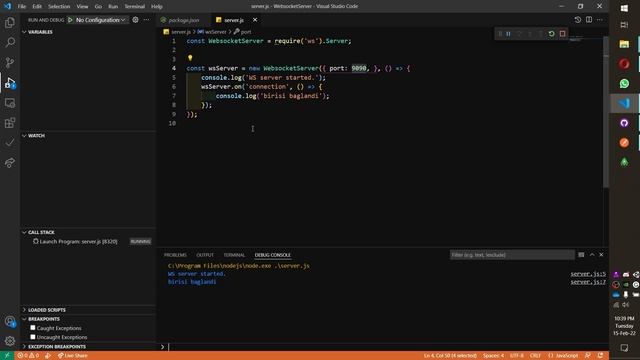Viewport: 640px width, 360px height.
Task: Clear the debug console output
Action: click(581, 255)
